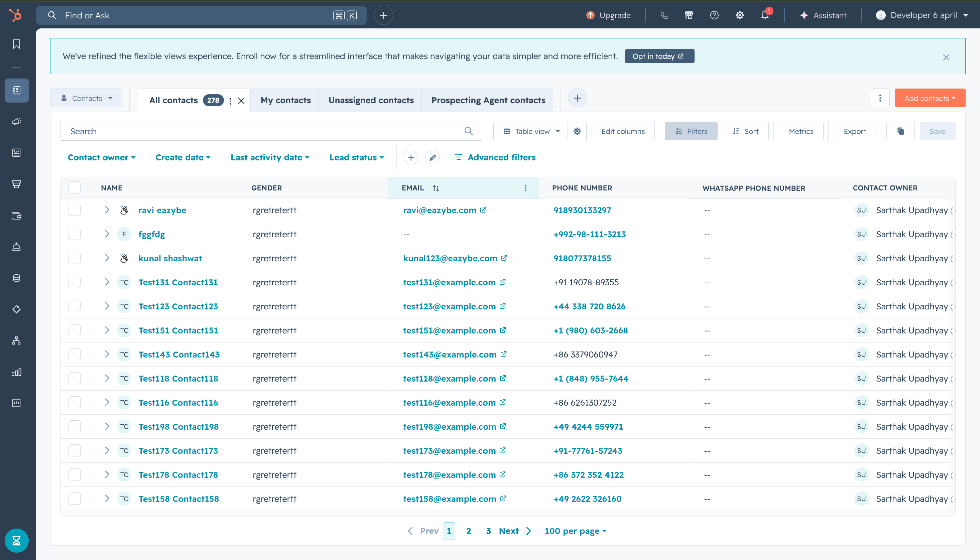Open the Last activity date filter dropdown
The height and width of the screenshot is (560, 980).
click(270, 157)
